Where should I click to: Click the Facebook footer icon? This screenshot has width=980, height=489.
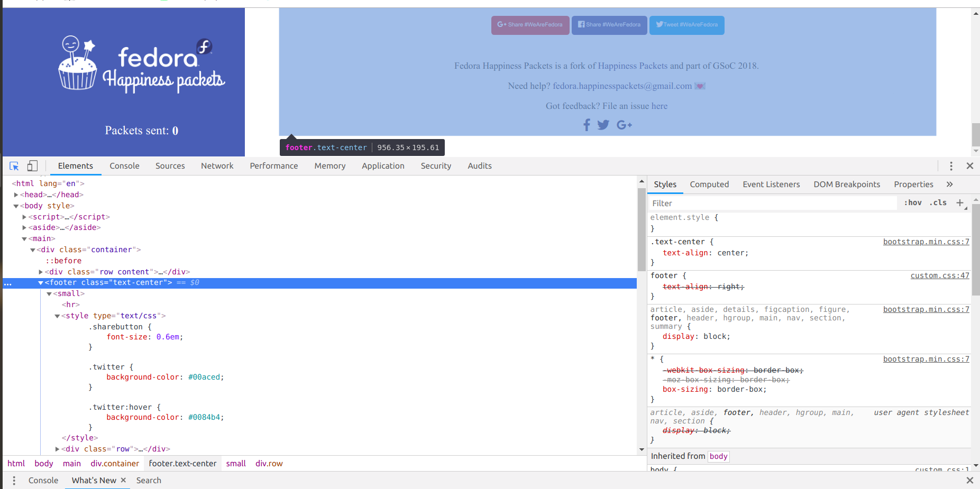(587, 125)
